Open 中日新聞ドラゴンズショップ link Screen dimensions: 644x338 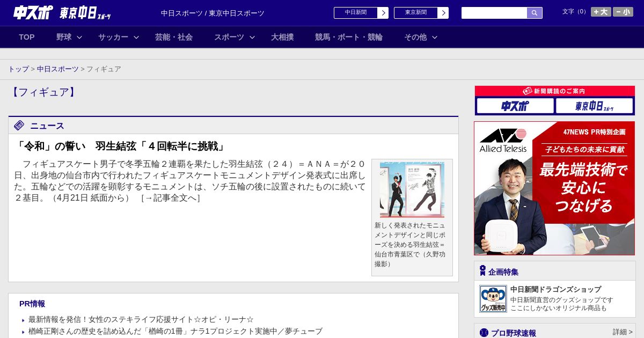[x=556, y=289]
